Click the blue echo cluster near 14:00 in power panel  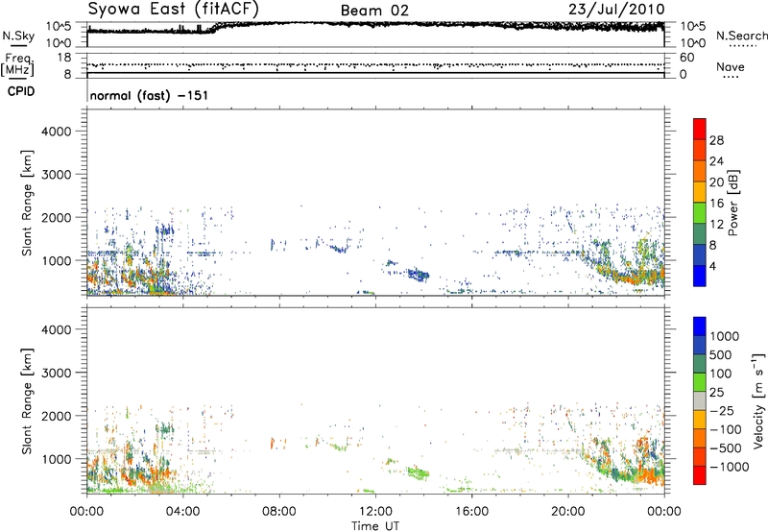[419, 275]
